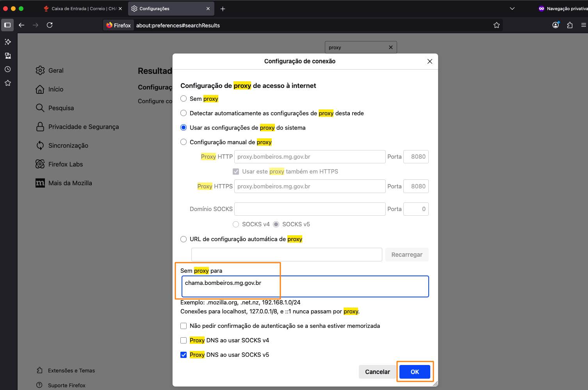
Task: Clear the proxy search field
Action: [390, 47]
